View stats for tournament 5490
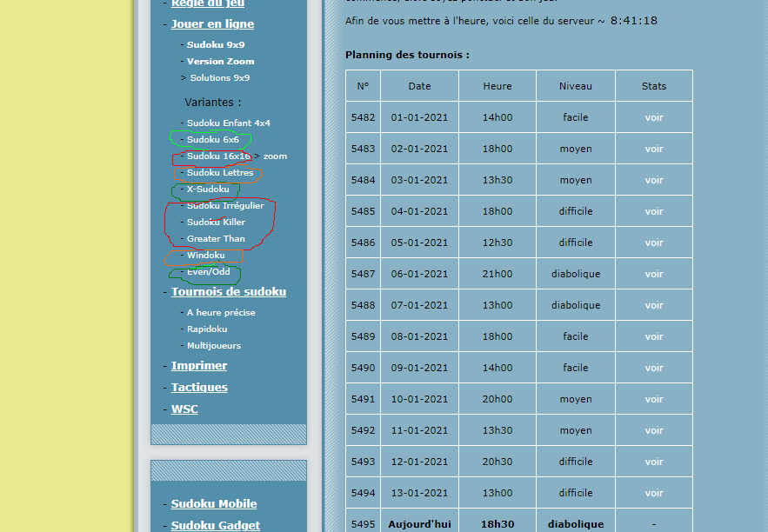The image size is (768, 532). [x=654, y=368]
